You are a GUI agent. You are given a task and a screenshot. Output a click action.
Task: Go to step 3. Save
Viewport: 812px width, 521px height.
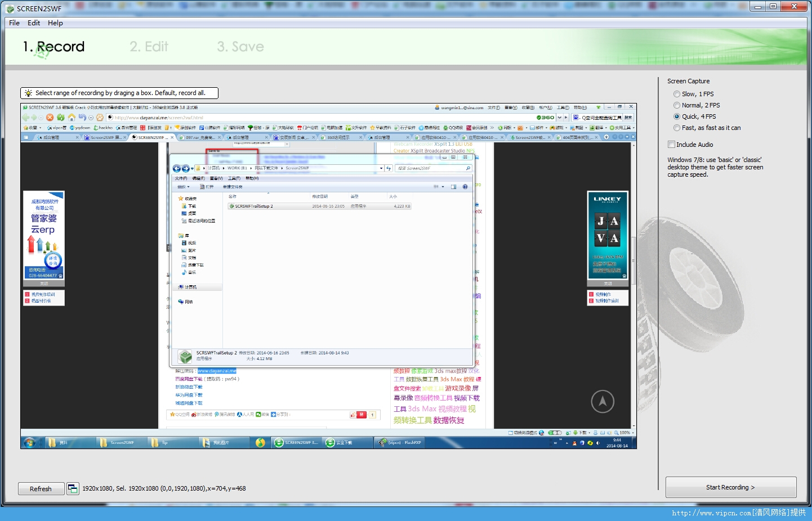point(240,47)
